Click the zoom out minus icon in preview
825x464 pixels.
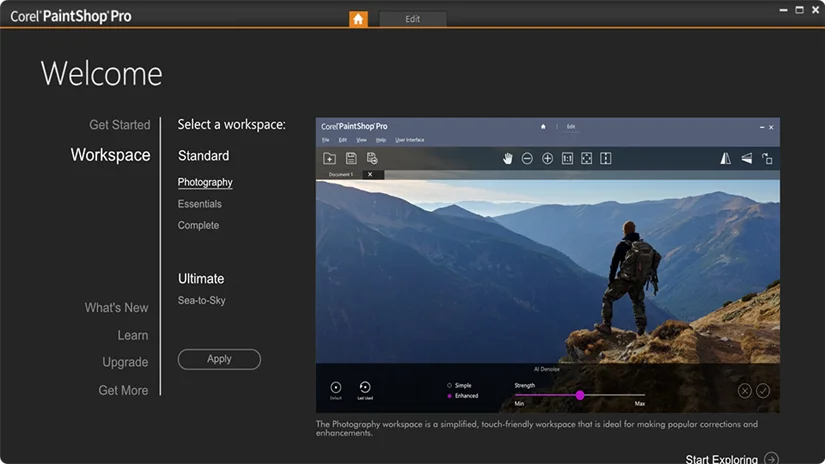tap(527, 158)
